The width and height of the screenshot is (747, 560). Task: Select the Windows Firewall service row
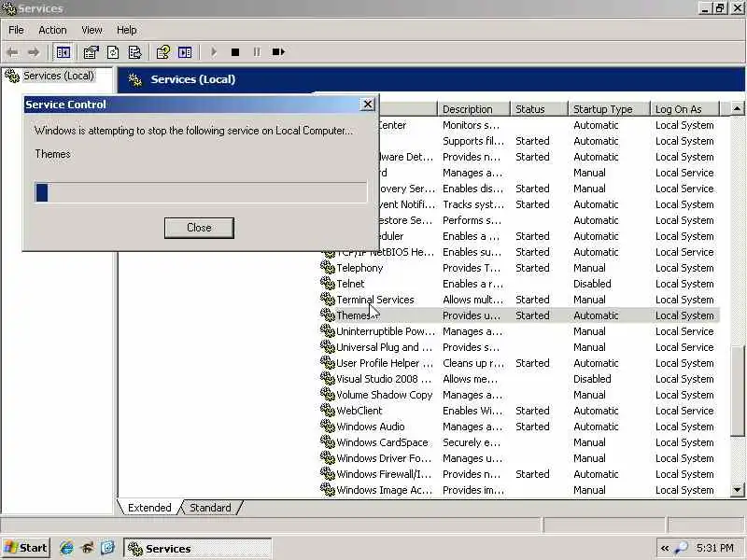tap(519, 474)
